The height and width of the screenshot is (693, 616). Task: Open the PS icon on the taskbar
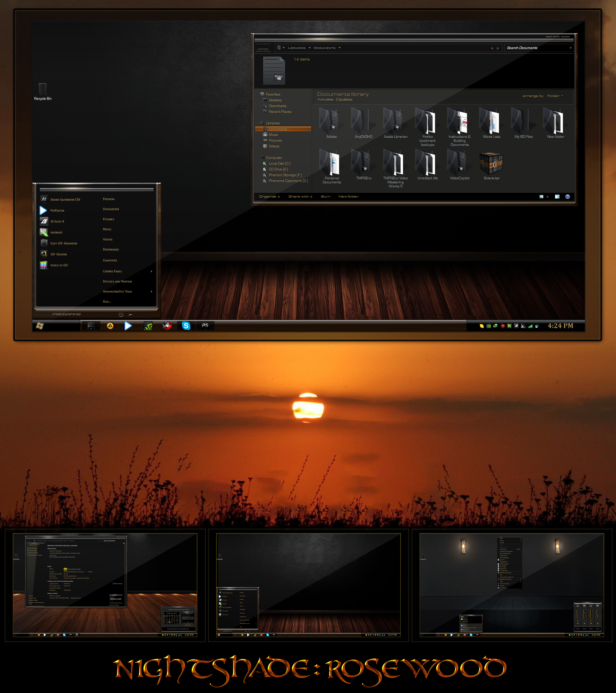[205, 325]
